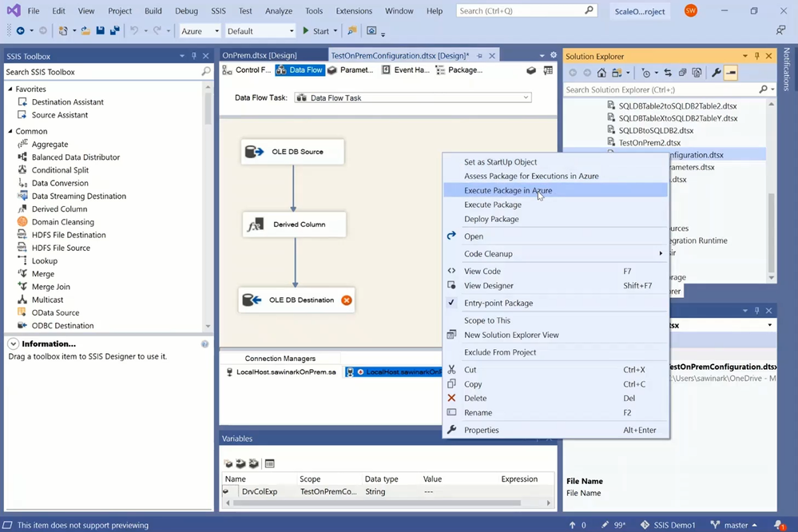Click the Information help icon
Screen dimensions: 798x532
point(204,344)
